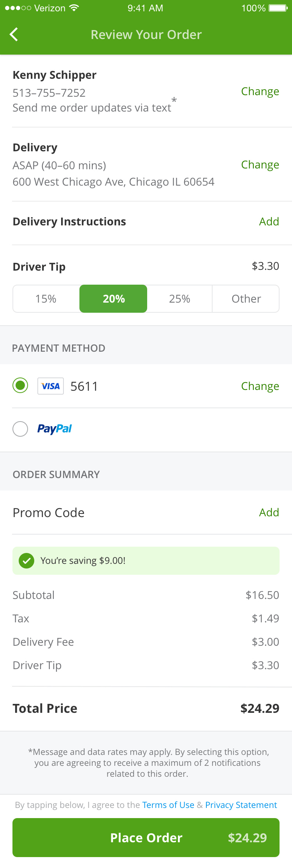
Task: Choose the 15% driver tip
Action: point(46,299)
